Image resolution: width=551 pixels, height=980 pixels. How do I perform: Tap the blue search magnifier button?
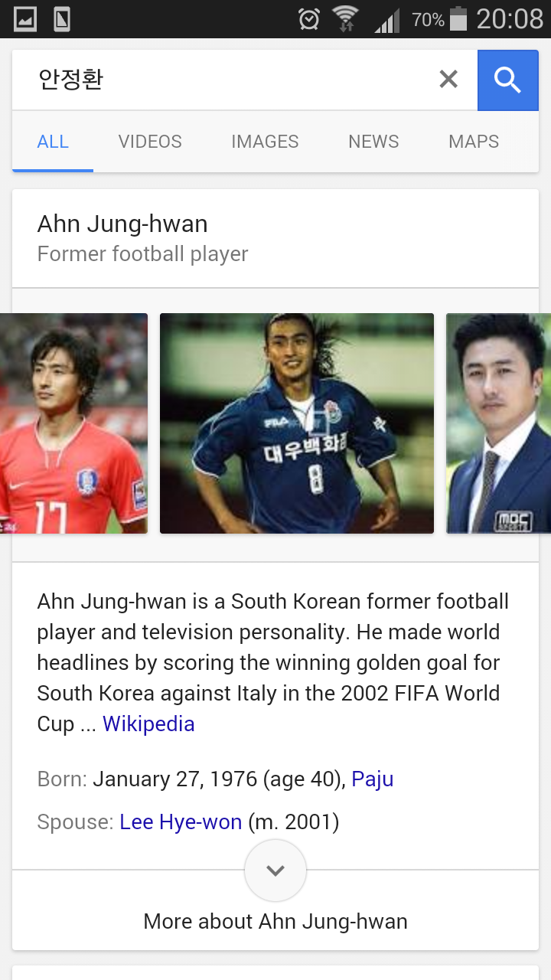point(508,80)
